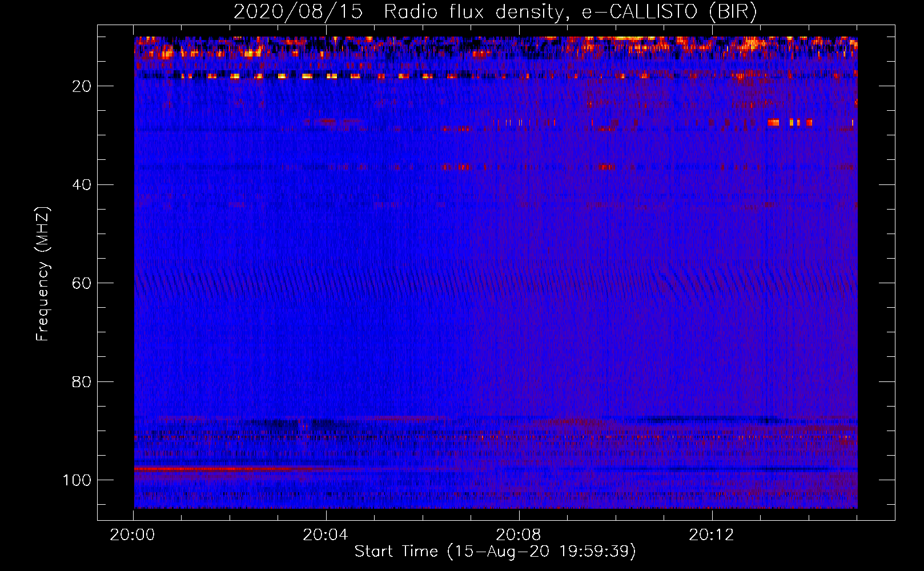The width and height of the screenshot is (924, 571).
Task: Click the plot title '2020/08/15 Radio flux density, e-CALLISTO (BIR)'
Action: [495, 11]
